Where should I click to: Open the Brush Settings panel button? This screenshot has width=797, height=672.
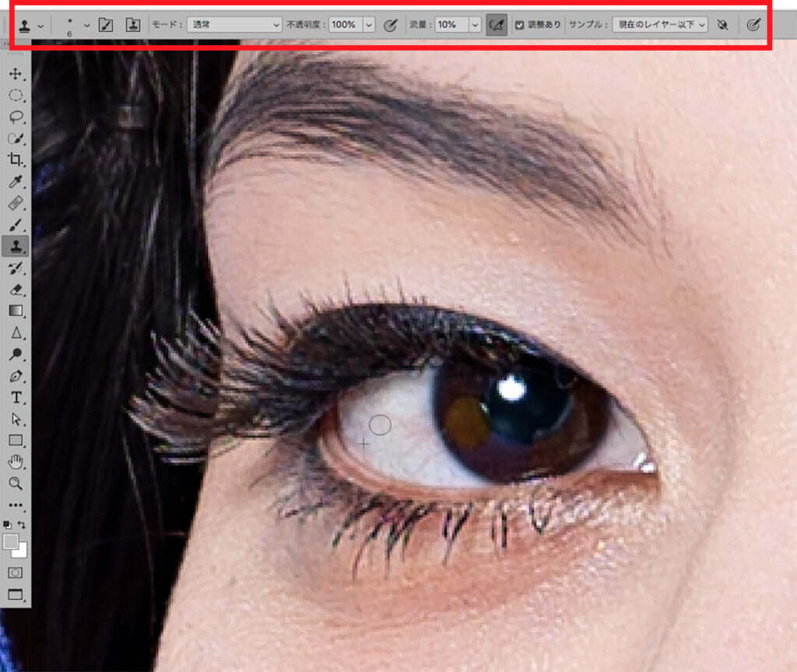[106, 25]
